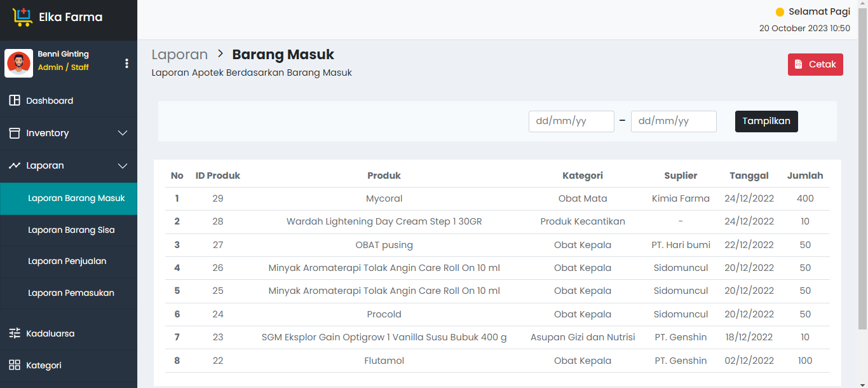The height and width of the screenshot is (388, 868).
Task: Focus the end date dd/mm/yy field
Action: 674,121
